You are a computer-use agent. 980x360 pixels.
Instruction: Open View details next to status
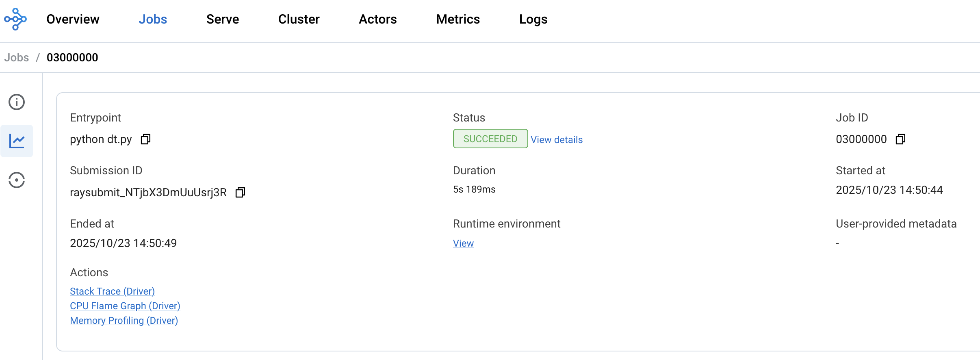click(556, 140)
